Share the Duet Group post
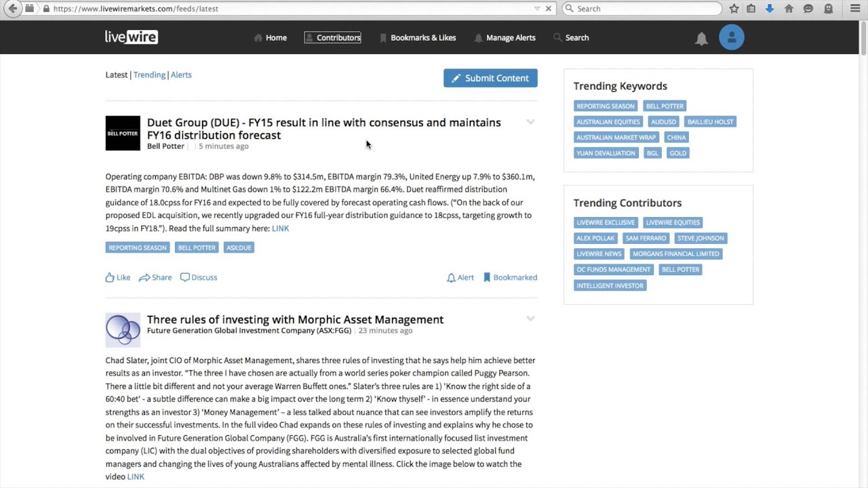The height and width of the screenshot is (488, 868). [x=155, y=277]
